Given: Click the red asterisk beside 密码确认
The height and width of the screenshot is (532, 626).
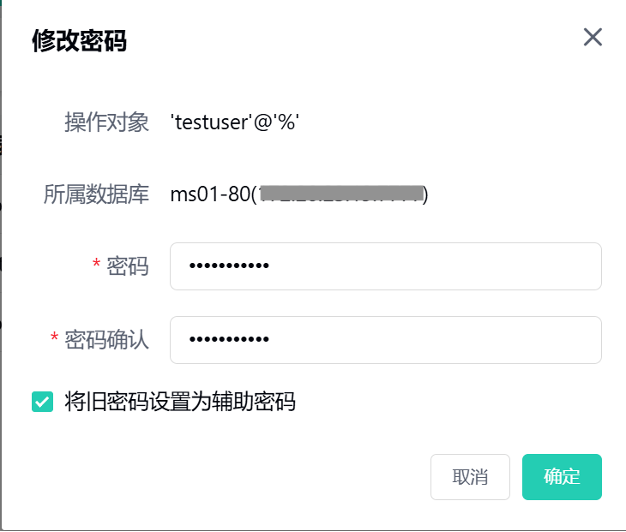Looking at the screenshot, I should click(x=54, y=338).
